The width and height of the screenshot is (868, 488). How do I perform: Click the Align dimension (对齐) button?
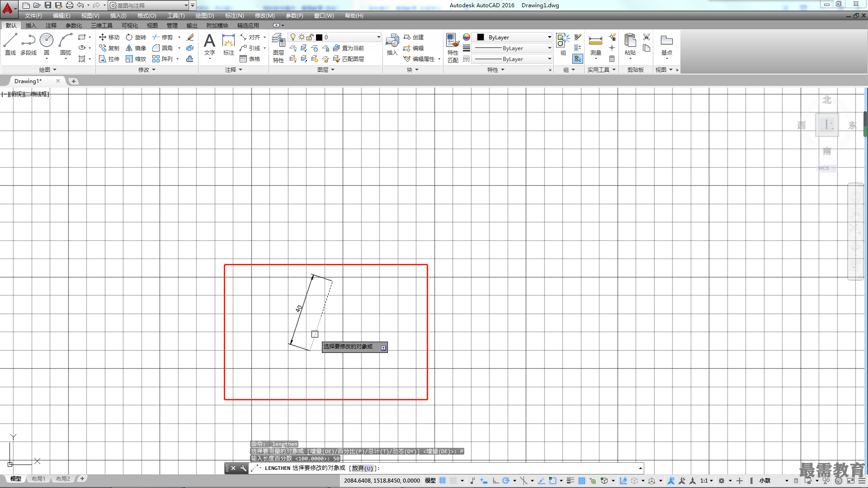coord(250,37)
